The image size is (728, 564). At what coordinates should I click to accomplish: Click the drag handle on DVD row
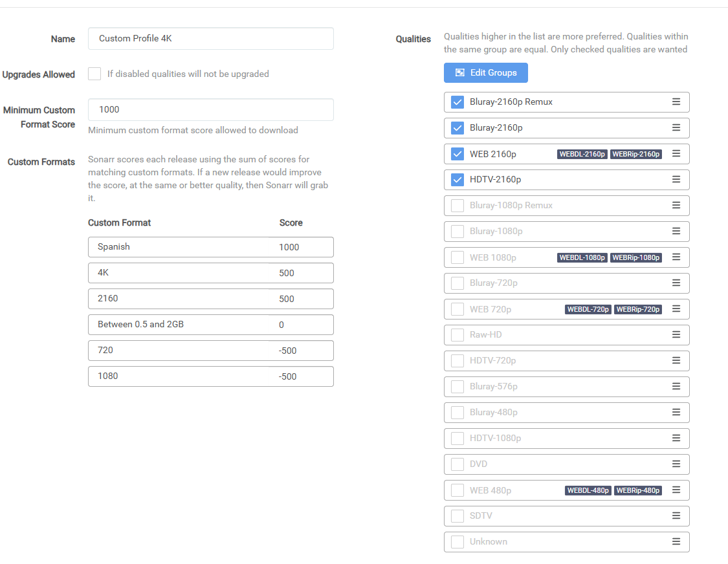pyautogui.click(x=676, y=464)
